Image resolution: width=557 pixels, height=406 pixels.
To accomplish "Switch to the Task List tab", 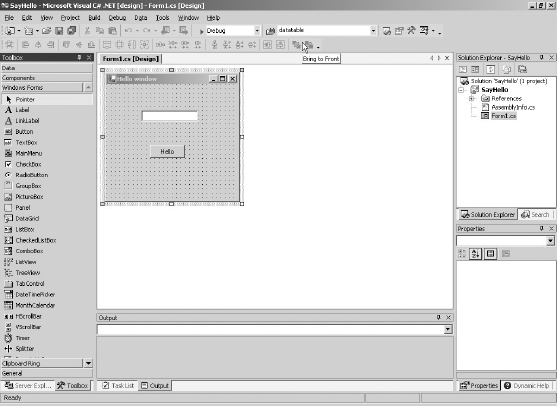I will pos(118,386).
